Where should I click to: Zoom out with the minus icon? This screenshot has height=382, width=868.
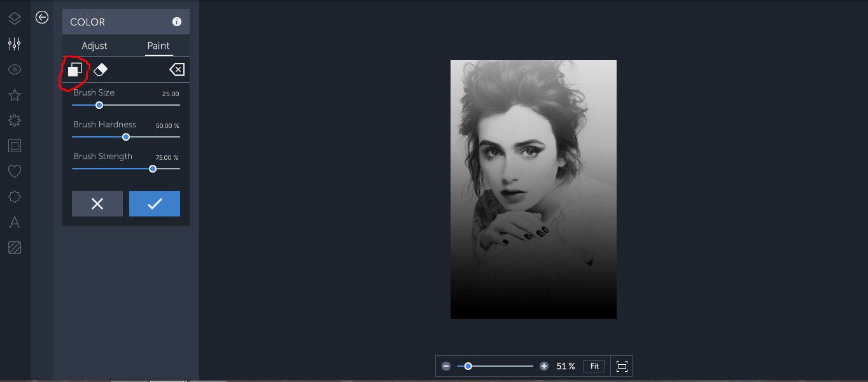[446, 366]
